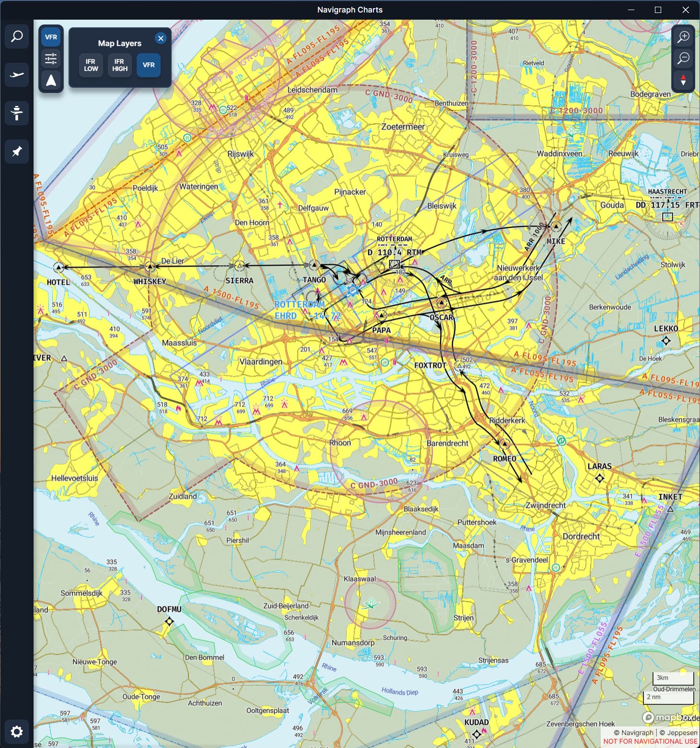Image resolution: width=700 pixels, height=748 pixels.
Task: Click the OSCAR reporting point symbol
Action: point(442,303)
